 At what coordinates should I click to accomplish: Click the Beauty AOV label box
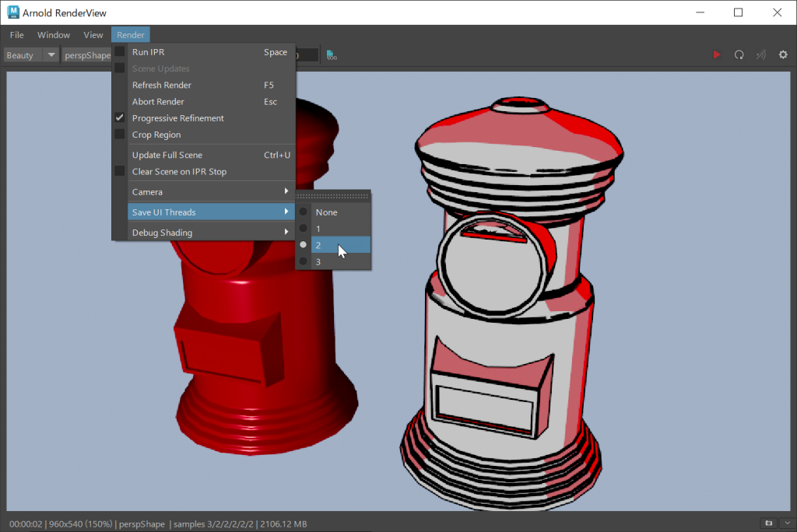click(x=23, y=55)
